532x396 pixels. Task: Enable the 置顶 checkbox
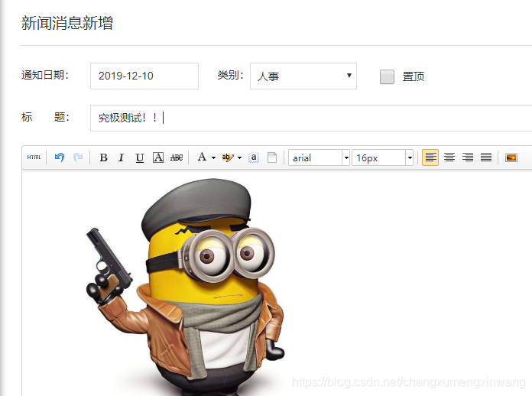coord(387,76)
